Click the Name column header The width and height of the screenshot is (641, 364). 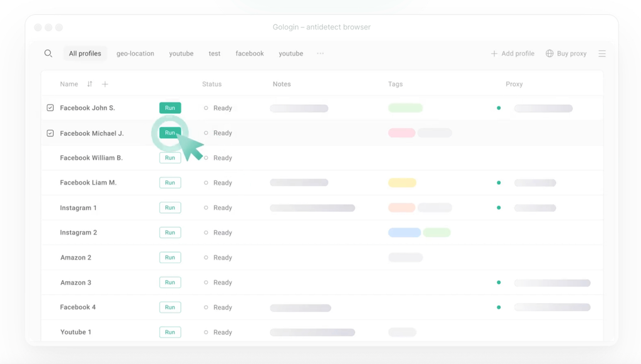(x=69, y=84)
